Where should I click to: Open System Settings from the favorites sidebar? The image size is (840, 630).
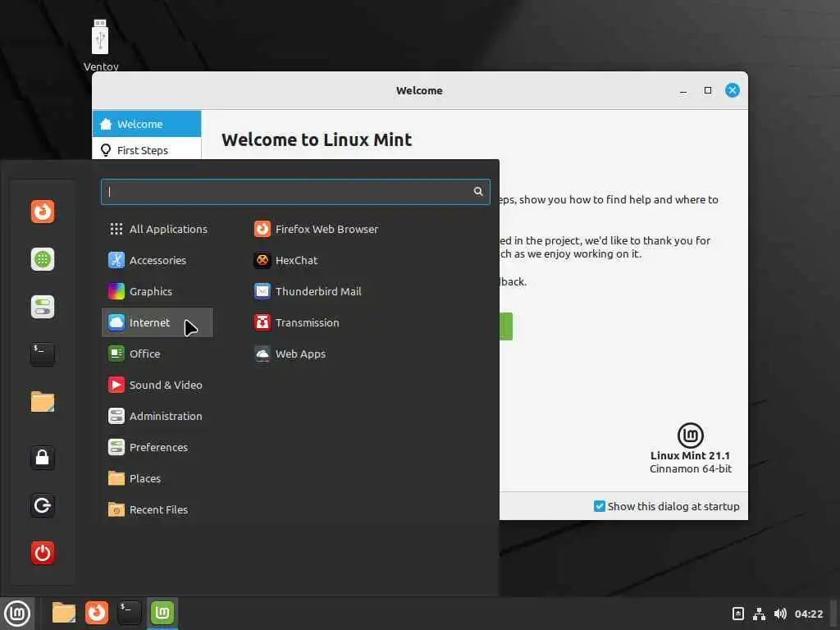pos(43,307)
